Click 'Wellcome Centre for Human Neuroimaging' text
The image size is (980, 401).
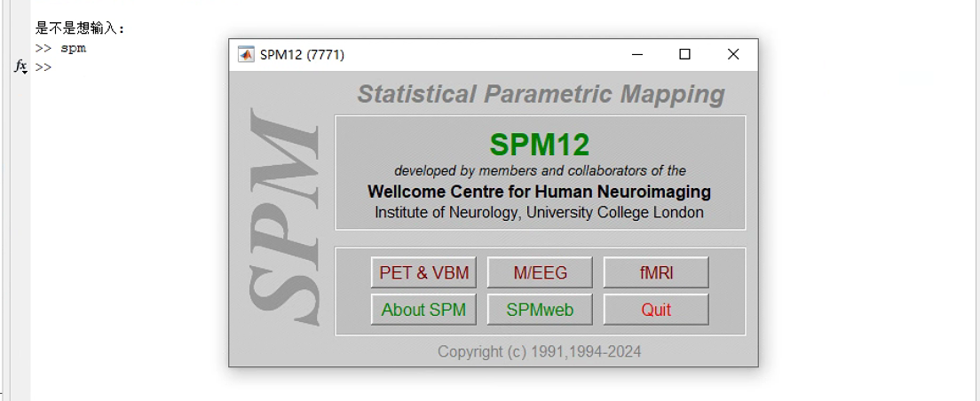pyautogui.click(x=540, y=191)
